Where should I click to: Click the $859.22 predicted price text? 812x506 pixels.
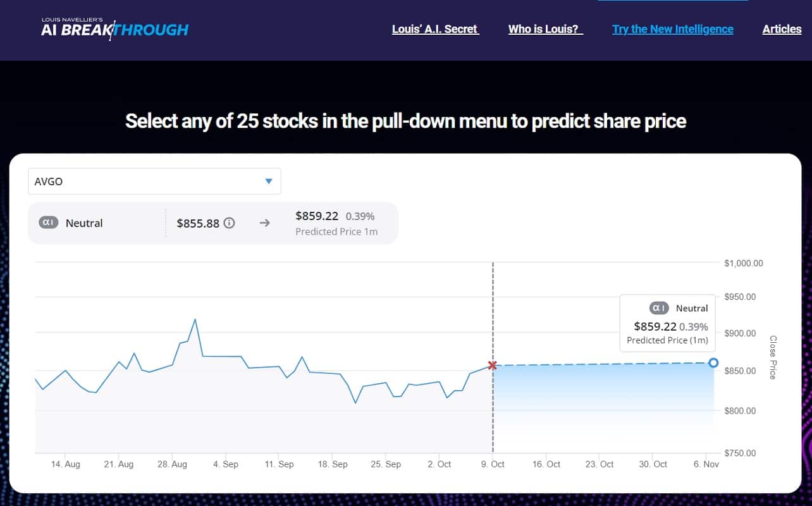(x=317, y=216)
